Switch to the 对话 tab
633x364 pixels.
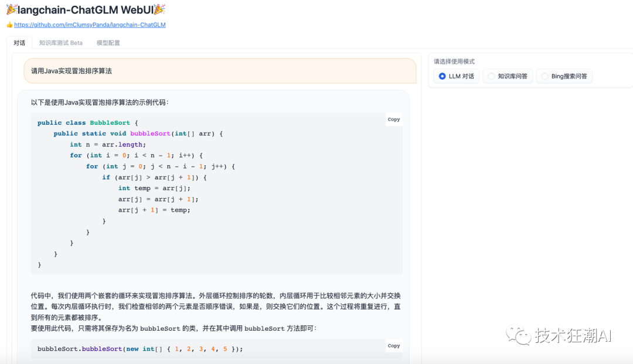[x=19, y=43]
